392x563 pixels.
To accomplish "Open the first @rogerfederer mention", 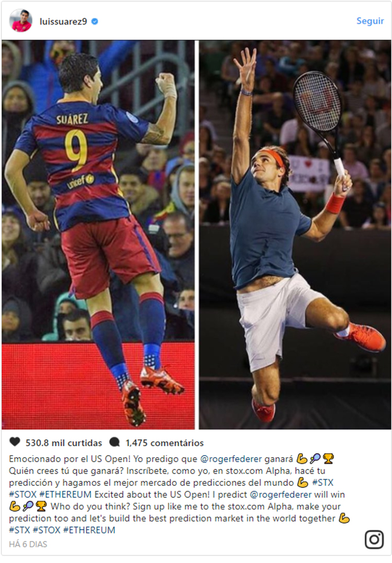I will click(231, 459).
